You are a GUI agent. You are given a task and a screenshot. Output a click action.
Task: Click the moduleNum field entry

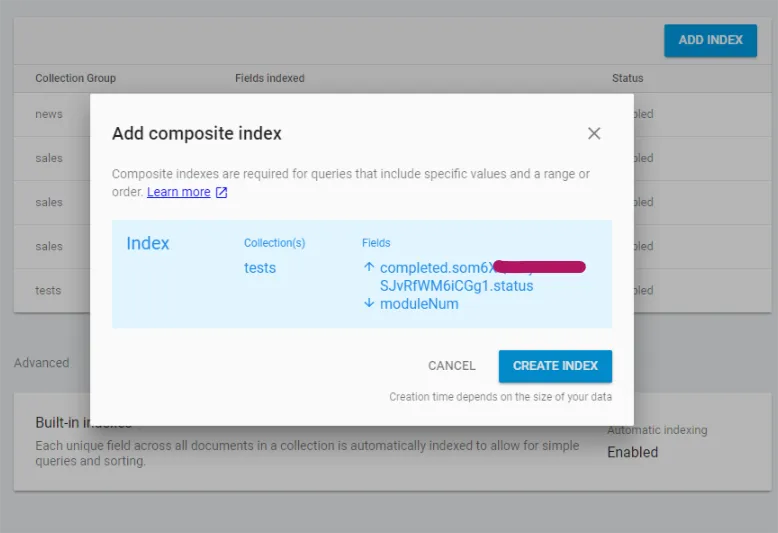click(419, 304)
